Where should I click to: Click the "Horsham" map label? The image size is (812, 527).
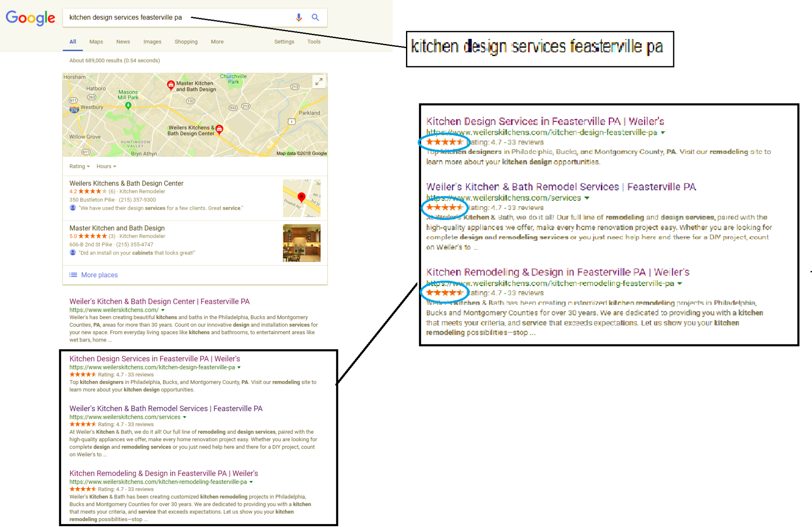(x=74, y=77)
